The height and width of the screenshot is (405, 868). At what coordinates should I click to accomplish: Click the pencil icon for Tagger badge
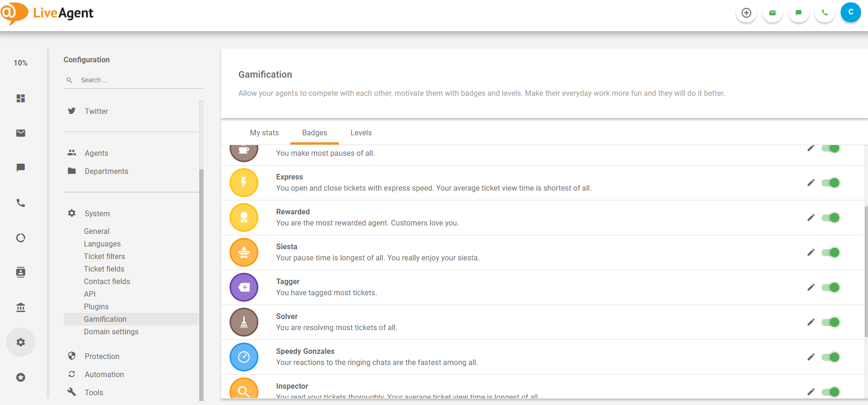tap(811, 287)
